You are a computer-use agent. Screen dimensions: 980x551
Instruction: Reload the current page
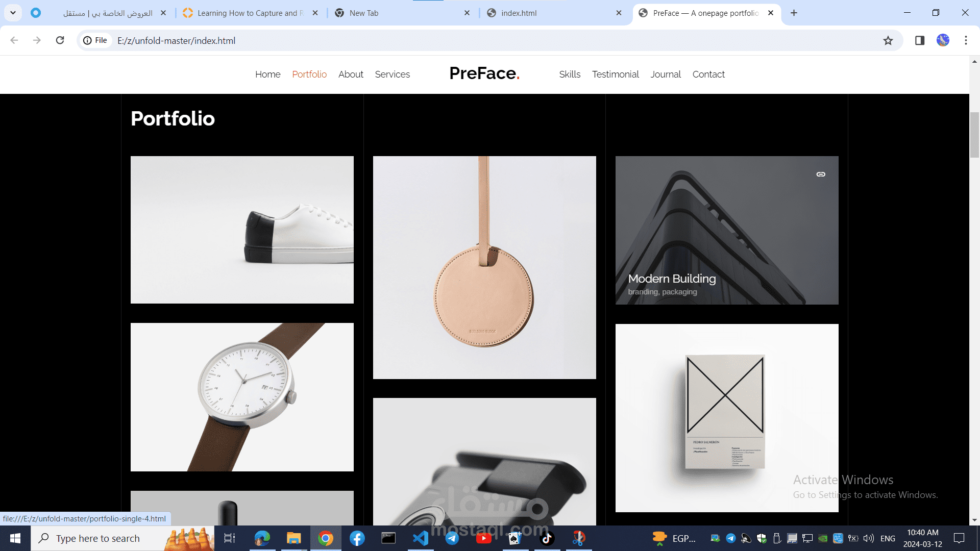(60, 40)
